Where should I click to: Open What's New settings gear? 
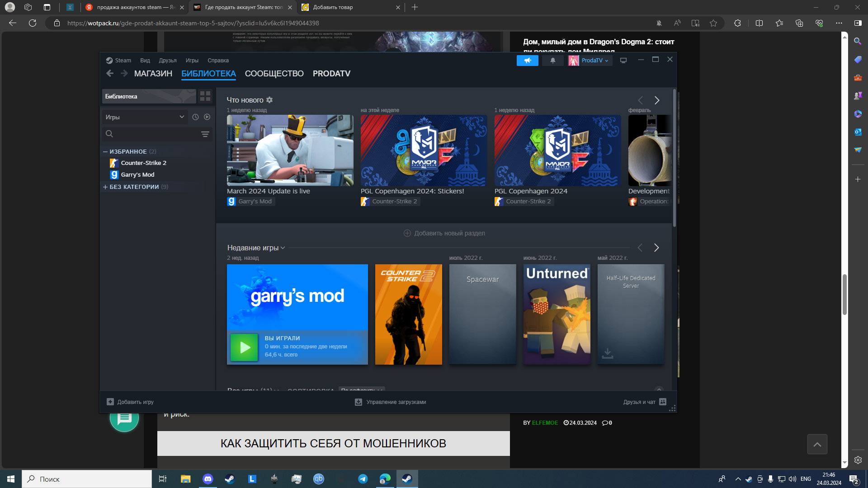(x=269, y=100)
